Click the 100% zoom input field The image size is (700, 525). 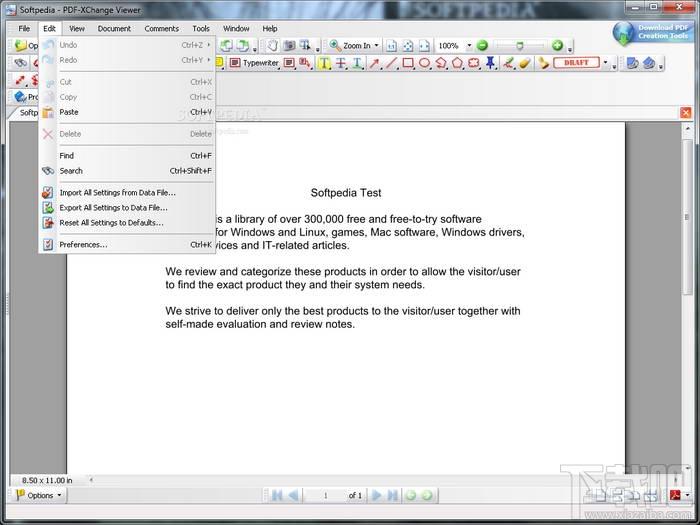click(x=450, y=46)
